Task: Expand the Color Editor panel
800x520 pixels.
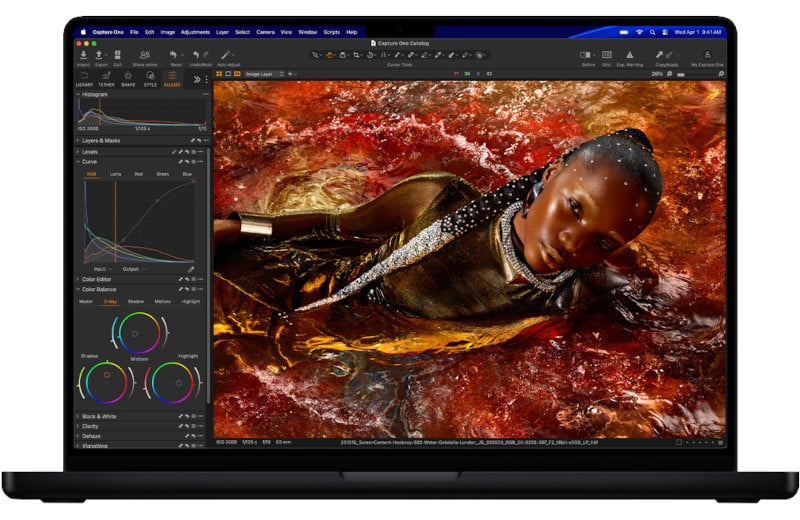Action: [x=78, y=280]
